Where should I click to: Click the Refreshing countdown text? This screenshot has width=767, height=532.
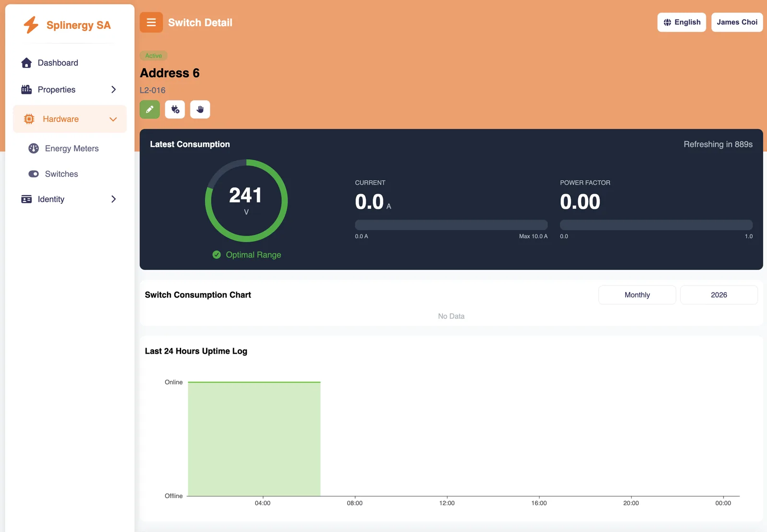pos(718,144)
